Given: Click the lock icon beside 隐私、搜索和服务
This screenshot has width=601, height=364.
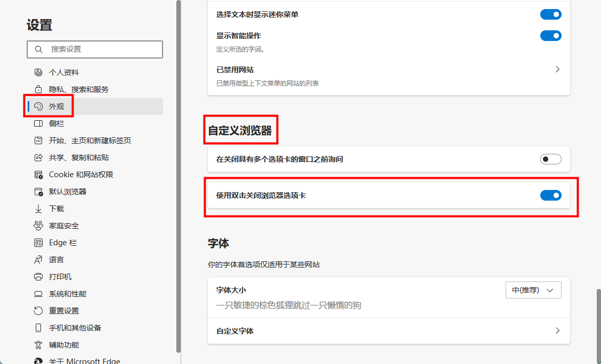Looking at the screenshot, I should point(38,89).
